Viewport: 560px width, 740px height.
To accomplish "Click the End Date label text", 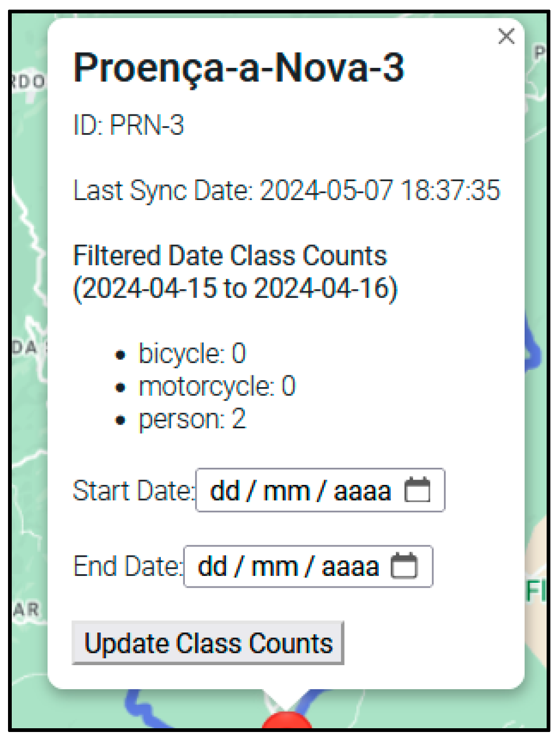I will click(x=127, y=567).
